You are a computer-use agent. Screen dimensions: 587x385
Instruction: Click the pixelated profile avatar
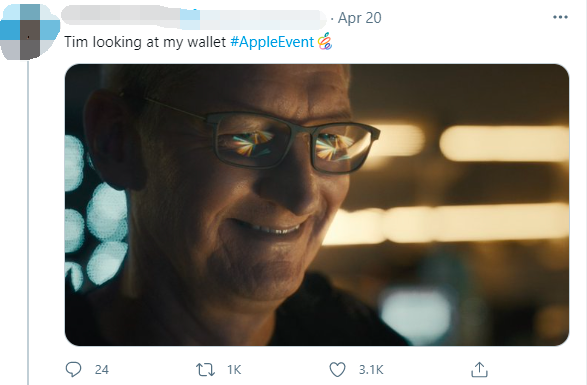point(30,32)
